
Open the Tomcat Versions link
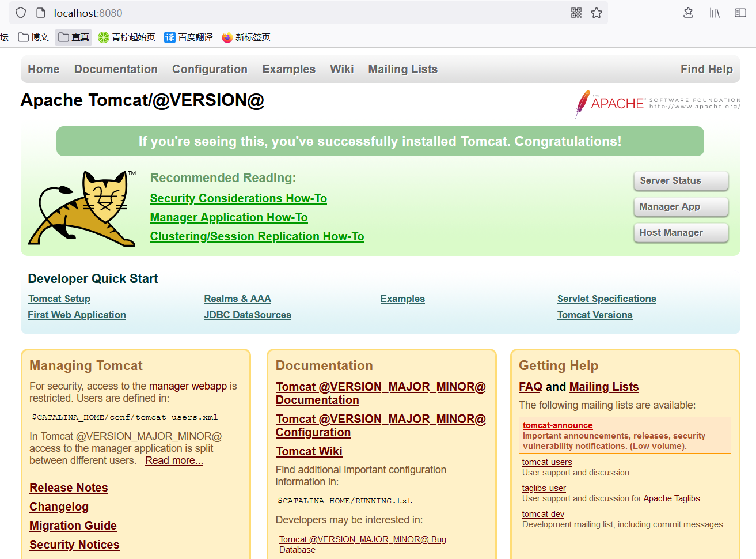pos(595,315)
